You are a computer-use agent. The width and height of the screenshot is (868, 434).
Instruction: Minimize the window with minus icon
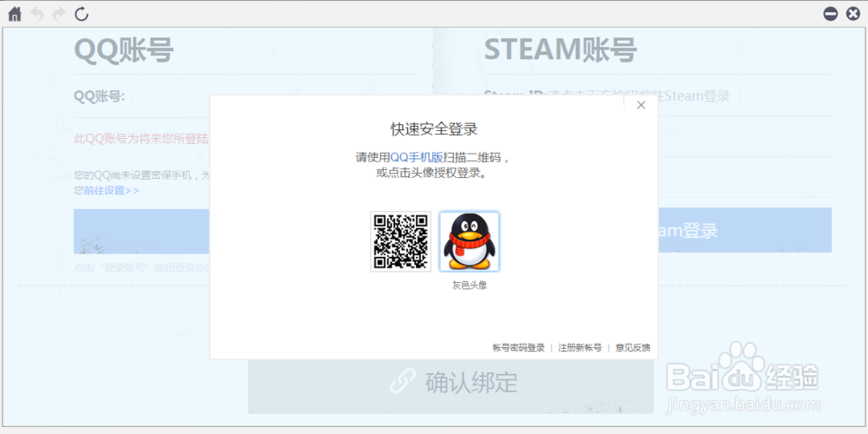click(x=831, y=14)
